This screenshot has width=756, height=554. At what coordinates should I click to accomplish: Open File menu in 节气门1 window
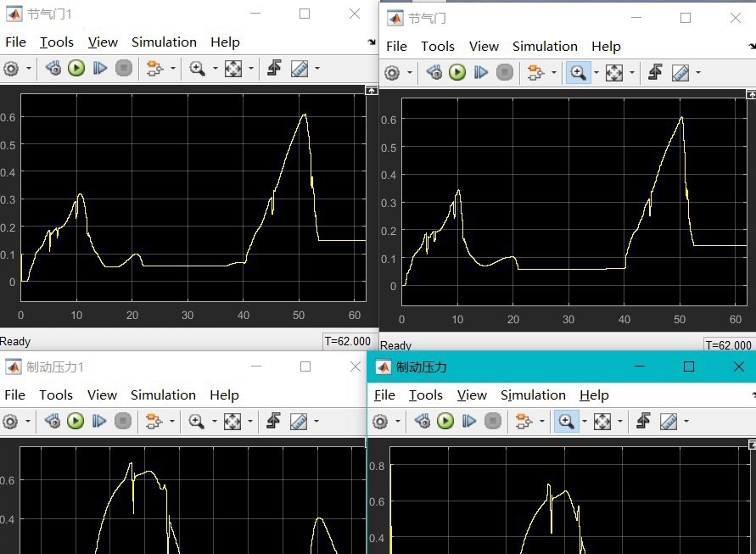[x=15, y=42]
